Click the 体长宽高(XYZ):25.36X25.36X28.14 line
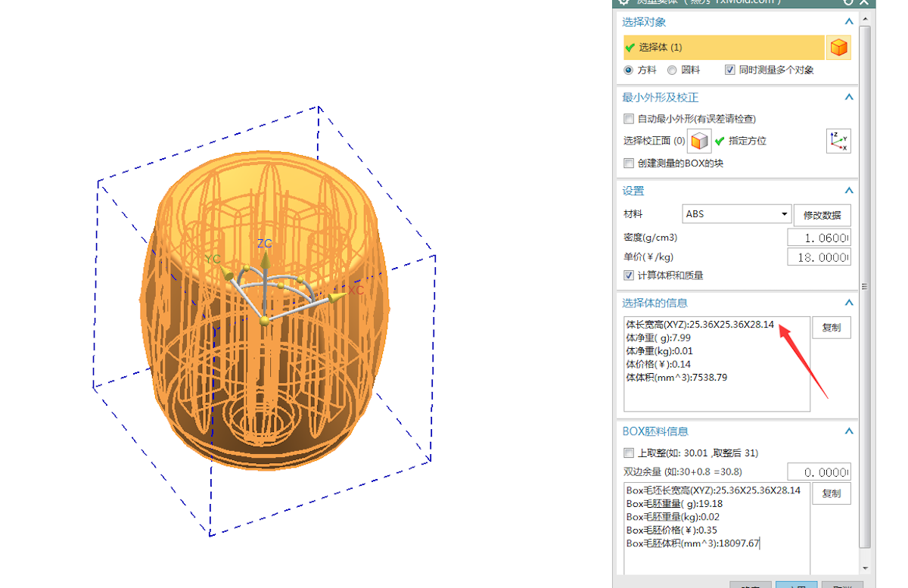This screenshot has width=908, height=588. click(x=700, y=325)
